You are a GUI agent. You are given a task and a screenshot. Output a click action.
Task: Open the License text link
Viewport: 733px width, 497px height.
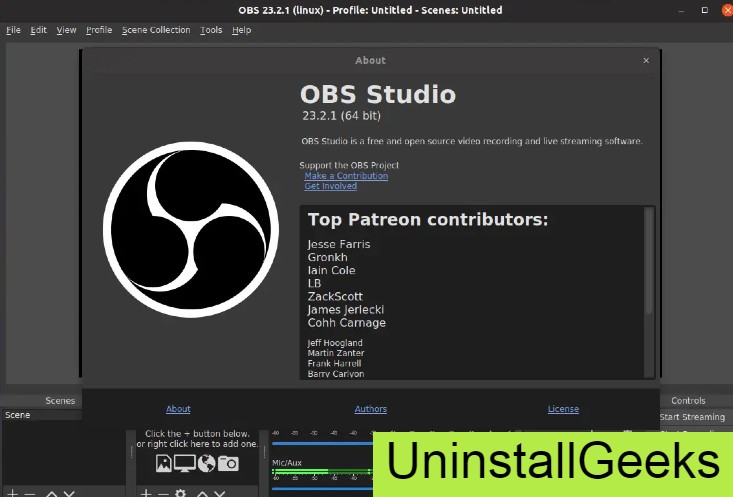563,409
